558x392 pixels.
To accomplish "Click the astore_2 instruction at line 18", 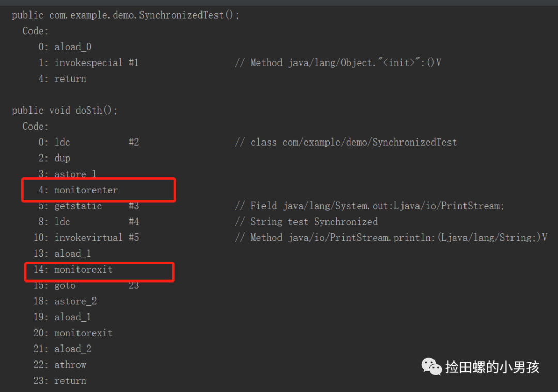I will [75, 302].
